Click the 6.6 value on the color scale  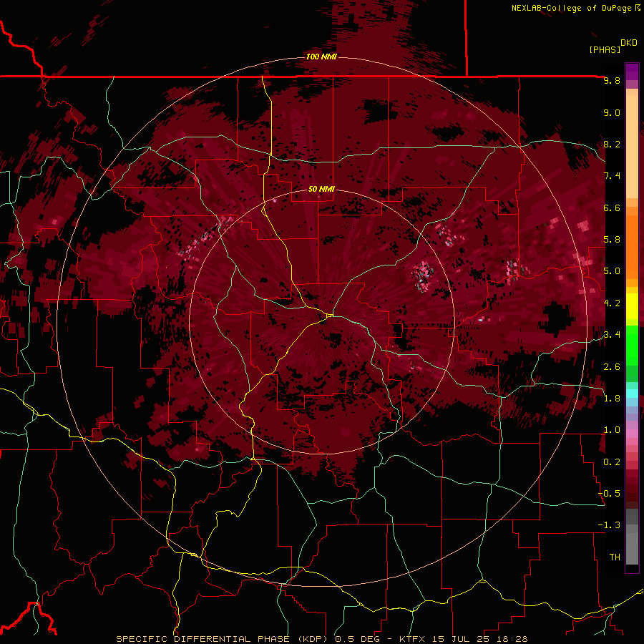(612, 208)
